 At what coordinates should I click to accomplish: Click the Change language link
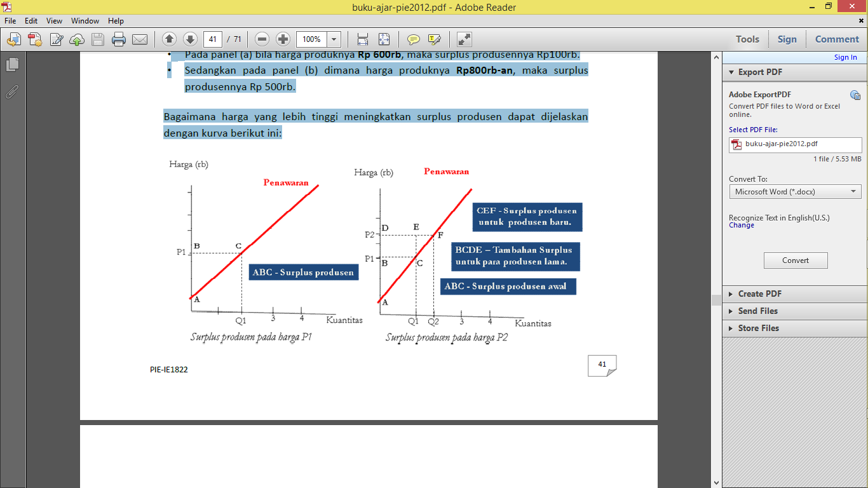tap(742, 225)
